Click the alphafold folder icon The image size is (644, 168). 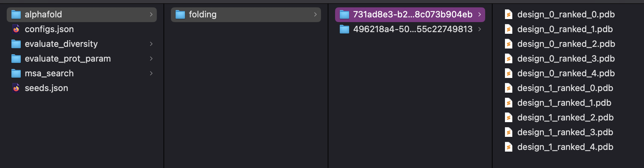(x=16, y=14)
